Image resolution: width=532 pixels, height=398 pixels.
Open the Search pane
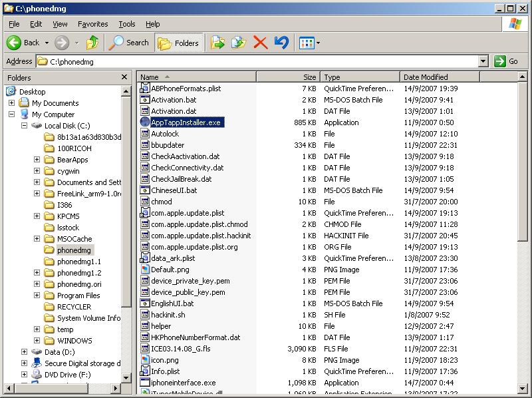129,43
